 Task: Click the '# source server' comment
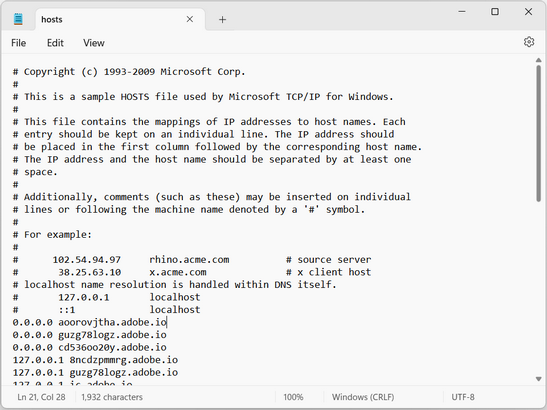pos(329,260)
